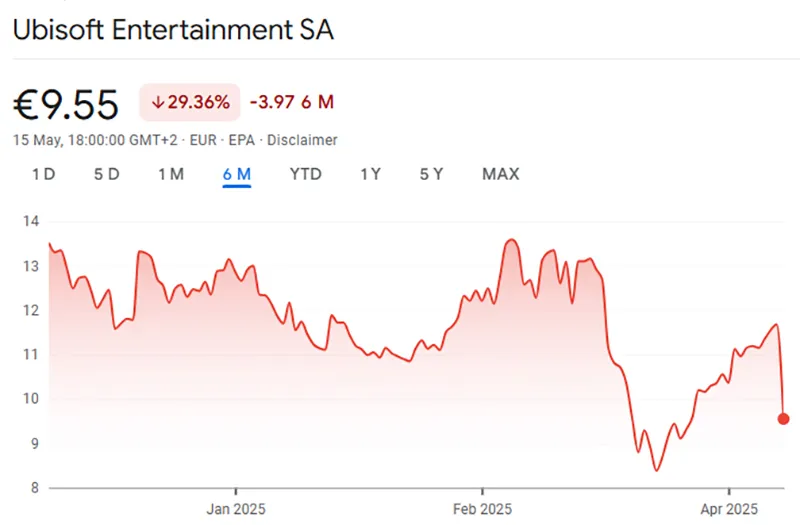Click the -3.97 6 M change text
Screen dimensions: 800x525
[x=291, y=102]
